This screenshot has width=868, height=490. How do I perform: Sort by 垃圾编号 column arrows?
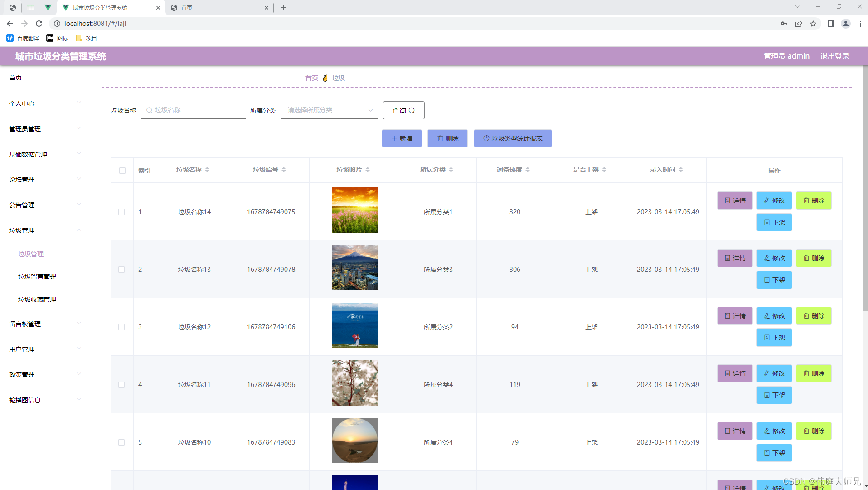coord(284,170)
